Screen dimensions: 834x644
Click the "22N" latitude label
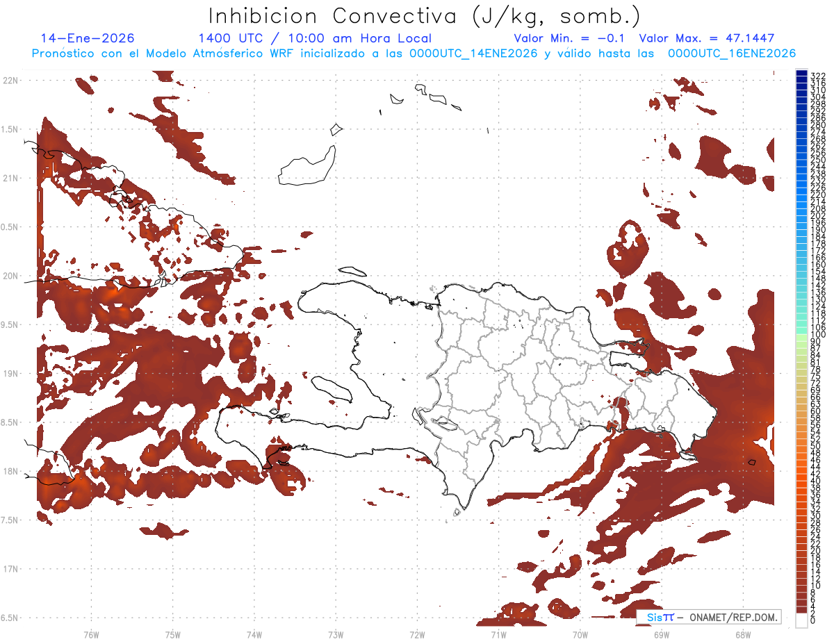click(10, 81)
